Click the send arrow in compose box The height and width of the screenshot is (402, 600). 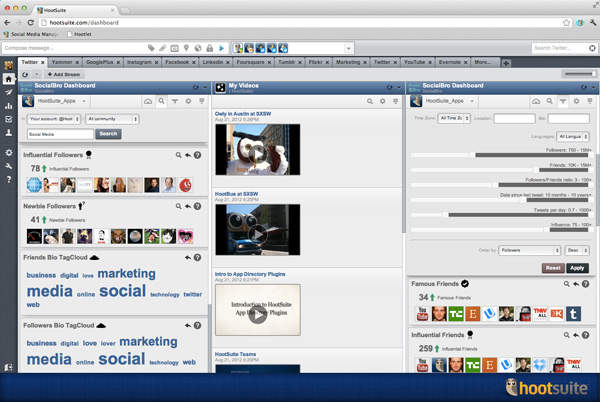[x=222, y=48]
